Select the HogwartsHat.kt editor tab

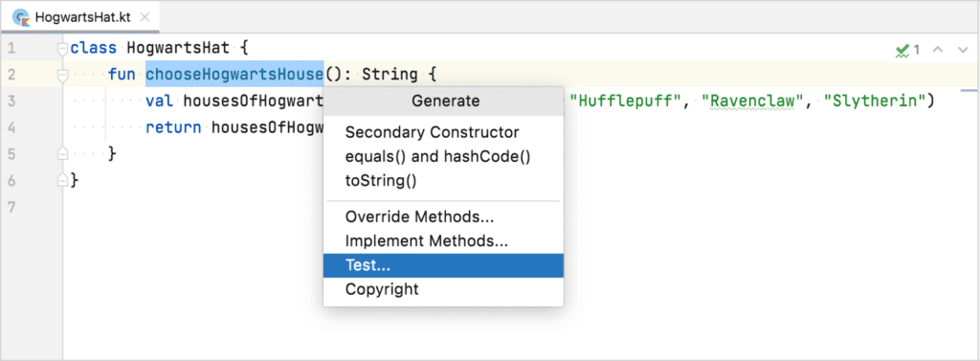point(80,17)
